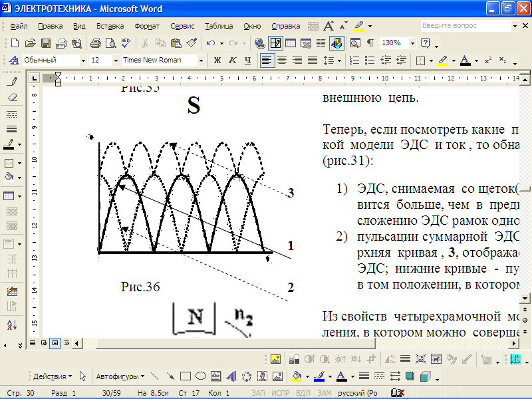This screenshot has width=532, height=399.
Task: Open Document Map icon
Action: click(355, 43)
